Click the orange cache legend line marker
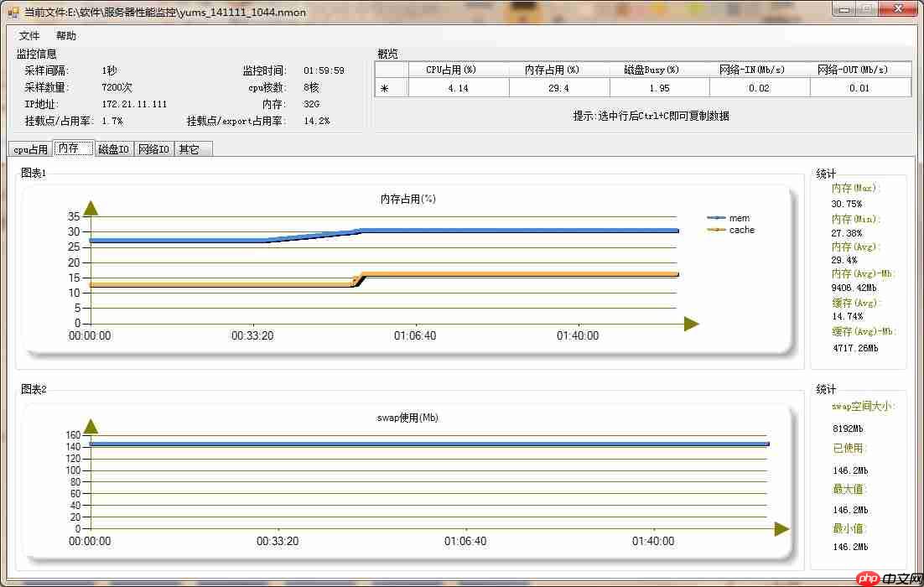This screenshot has width=924, height=587. coord(717,229)
